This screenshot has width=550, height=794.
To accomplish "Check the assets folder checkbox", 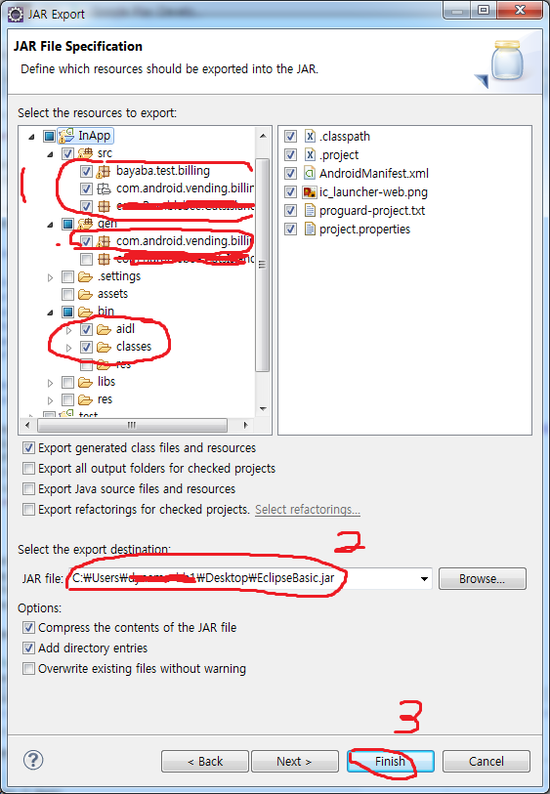I will (67, 294).
